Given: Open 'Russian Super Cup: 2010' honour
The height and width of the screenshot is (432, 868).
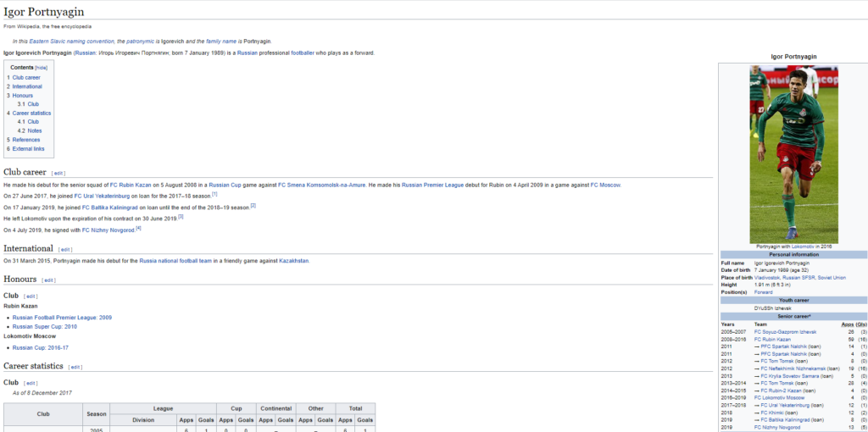Looking at the screenshot, I should point(45,327).
